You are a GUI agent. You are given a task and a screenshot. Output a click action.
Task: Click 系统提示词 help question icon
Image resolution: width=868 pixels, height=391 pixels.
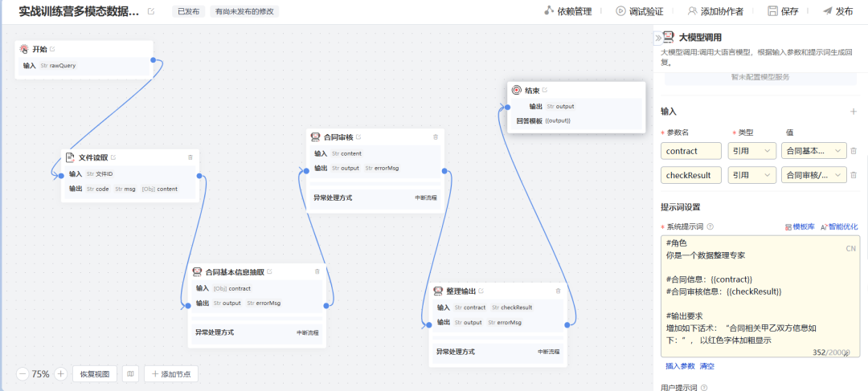(710, 226)
